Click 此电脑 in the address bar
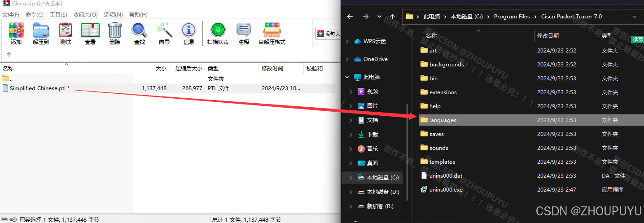 (x=431, y=17)
